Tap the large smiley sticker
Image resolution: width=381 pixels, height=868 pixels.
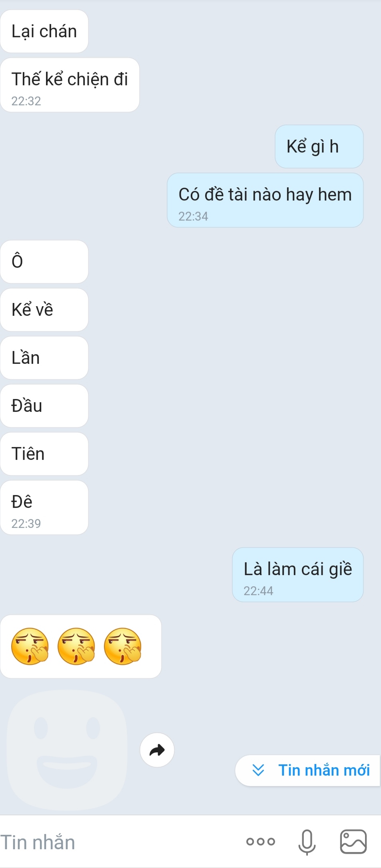point(67,749)
